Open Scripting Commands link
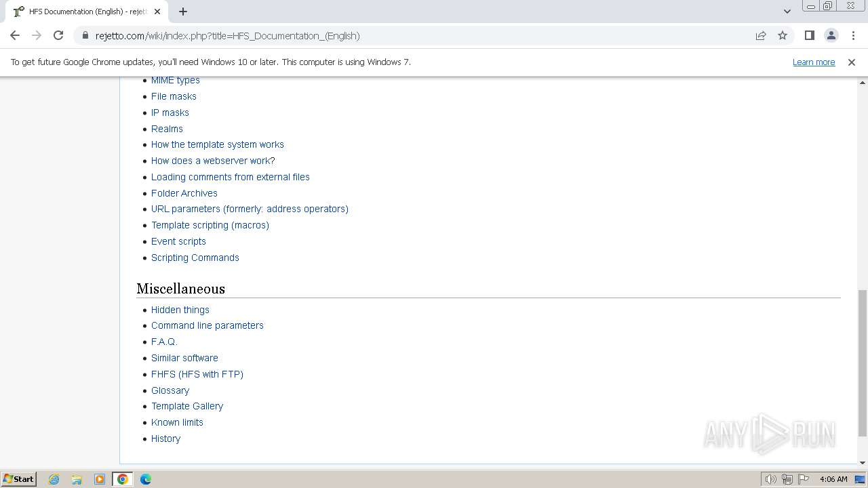 tap(195, 258)
